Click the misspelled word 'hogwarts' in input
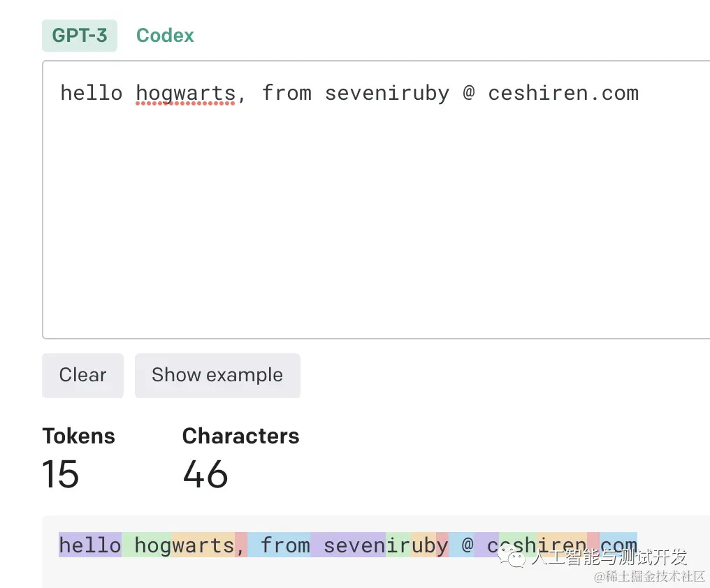Viewport: 710px width, 588px height. click(x=186, y=94)
